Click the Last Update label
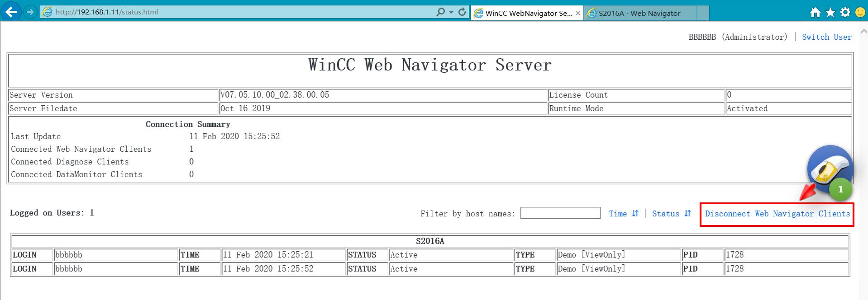The width and height of the screenshot is (868, 300). [x=36, y=136]
